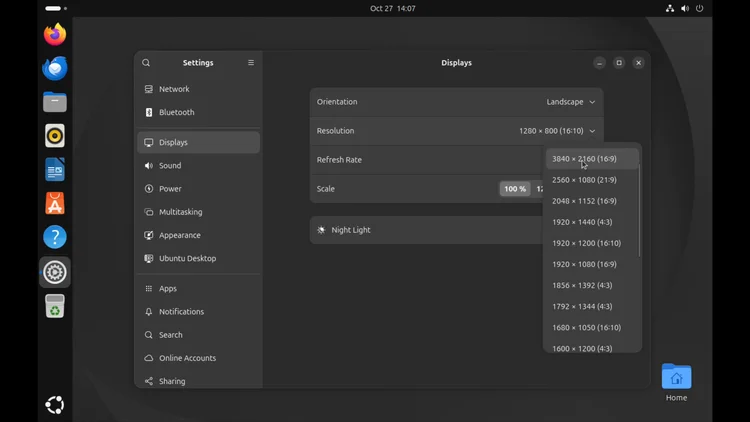This screenshot has width=750, height=422.
Task: Choose 1792 × 1344 (4:3) resolution
Action: [x=592, y=306]
